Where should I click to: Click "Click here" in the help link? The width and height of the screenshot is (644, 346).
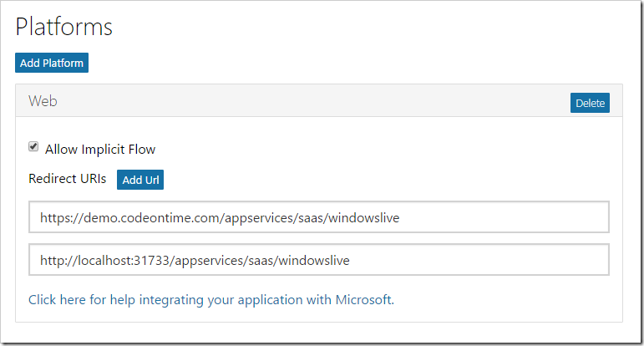click(57, 299)
